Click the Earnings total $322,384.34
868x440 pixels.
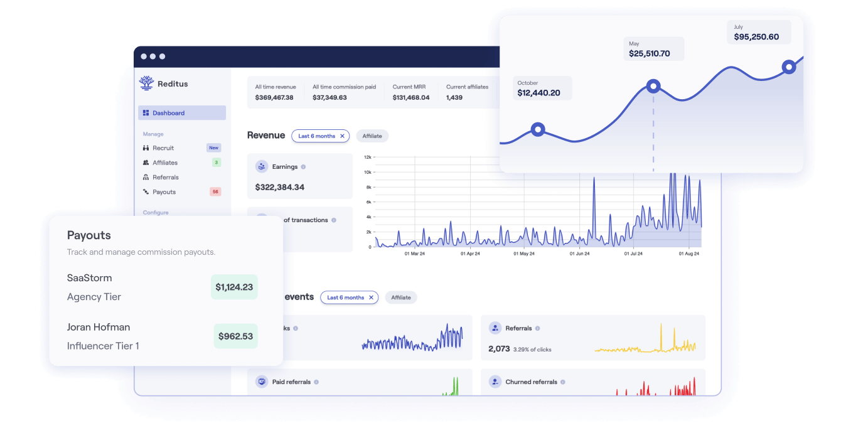click(280, 187)
